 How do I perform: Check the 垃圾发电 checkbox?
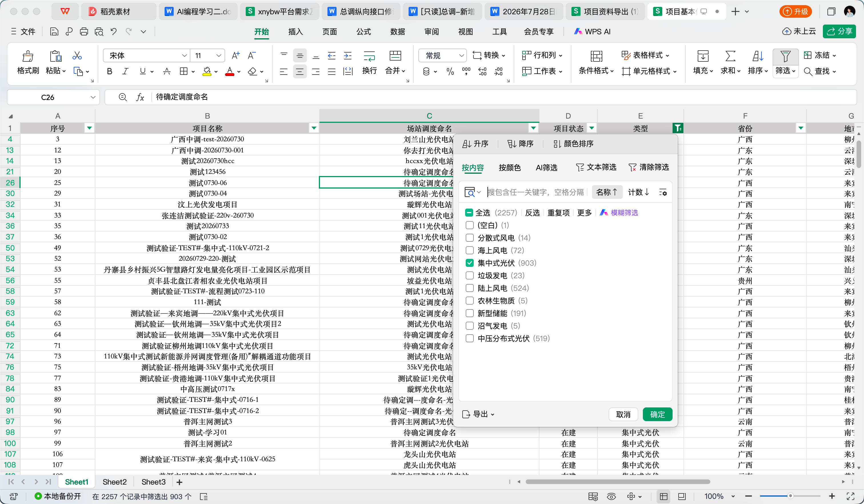click(470, 276)
